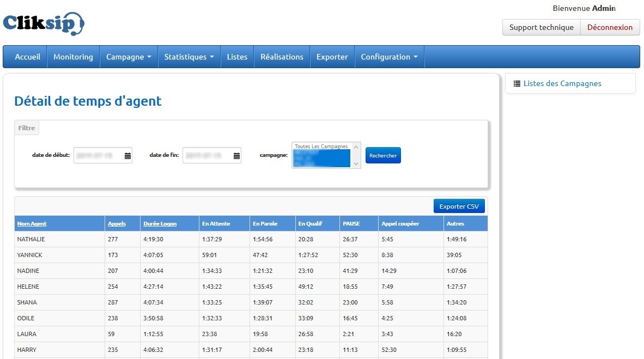Open the Configuration dropdown menu
Screen dimensions: 644x359
pos(389,57)
